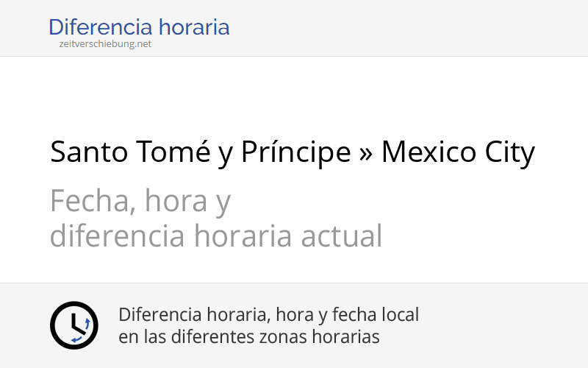Open the "Diferencia horaria" site title
588x368 pixels.
139,28
